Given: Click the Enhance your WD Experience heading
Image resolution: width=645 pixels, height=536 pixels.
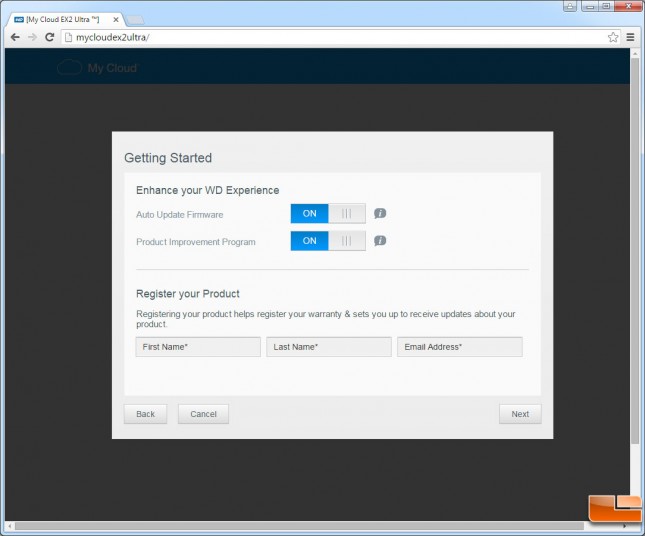Looking at the screenshot, I should 207,190.
